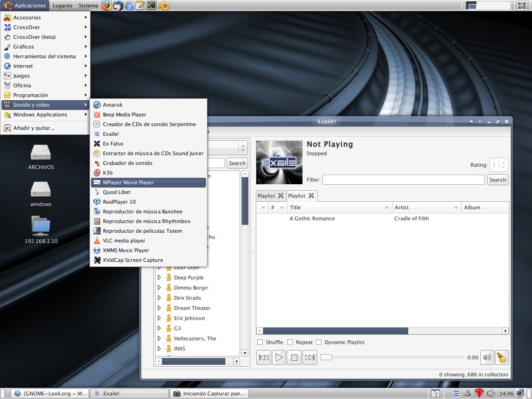Viewport: 532px width, 399px height.
Task: Launch VLC media player from menu
Action: point(148,241)
